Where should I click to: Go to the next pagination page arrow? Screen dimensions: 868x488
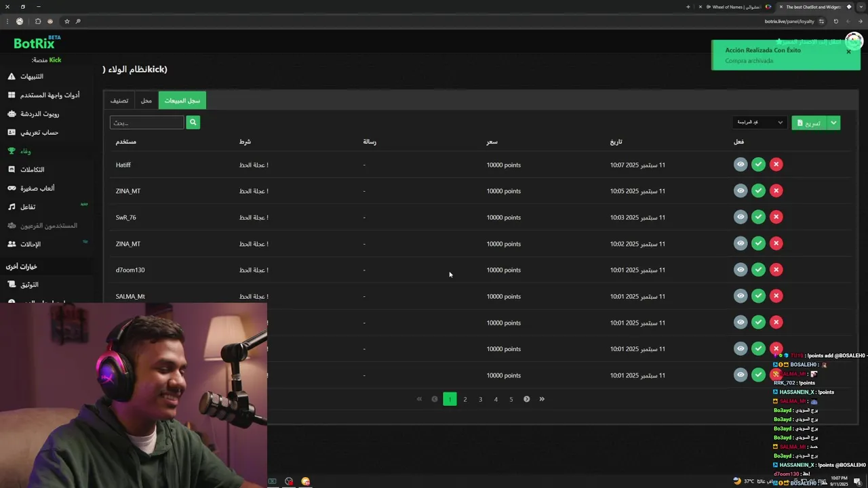[526, 399]
